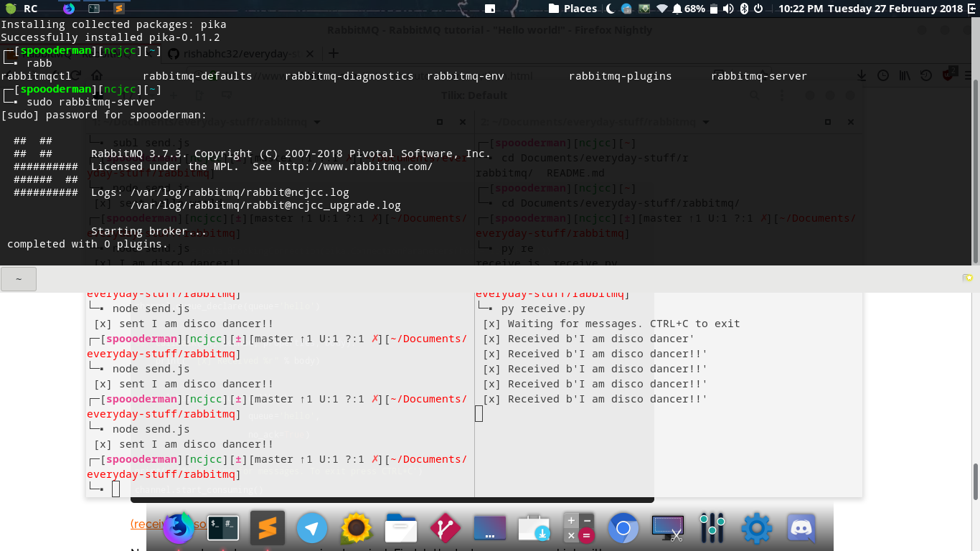980x551 pixels.
Task: Click "rabbitmq-diagnostics" completion suggestion
Action: 349,76
